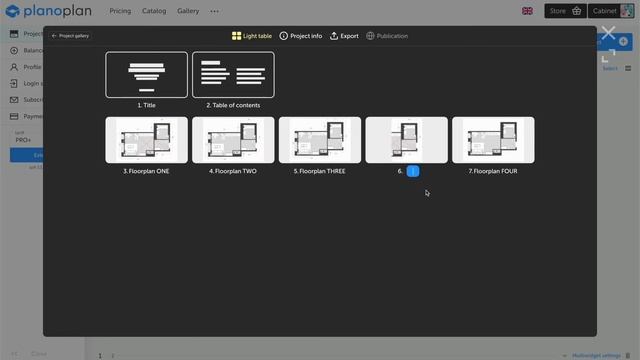The width and height of the screenshot is (640, 360).
Task: Click the user avatar in Cabinet button
Action: coord(627,11)
